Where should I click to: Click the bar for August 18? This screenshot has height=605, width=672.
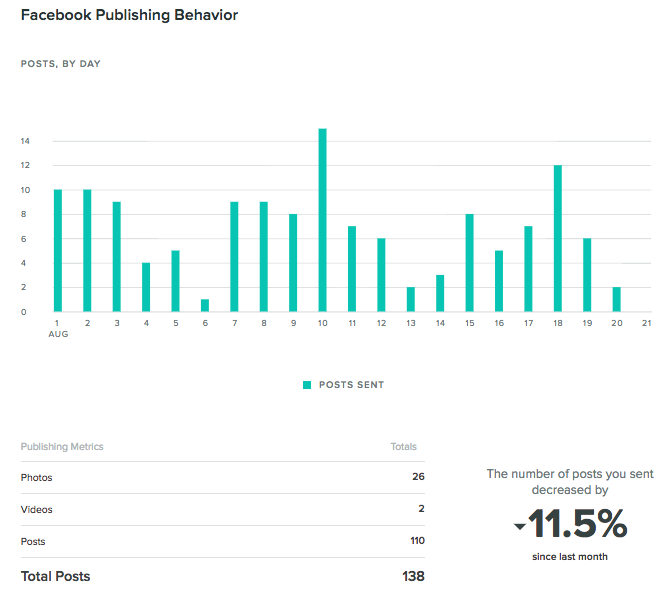[x=557, y=238]
